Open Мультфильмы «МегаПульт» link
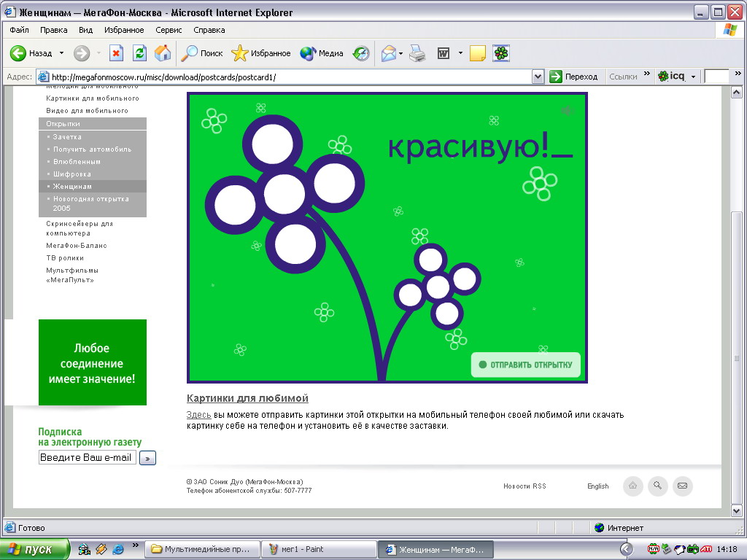 tap(72, 275)
